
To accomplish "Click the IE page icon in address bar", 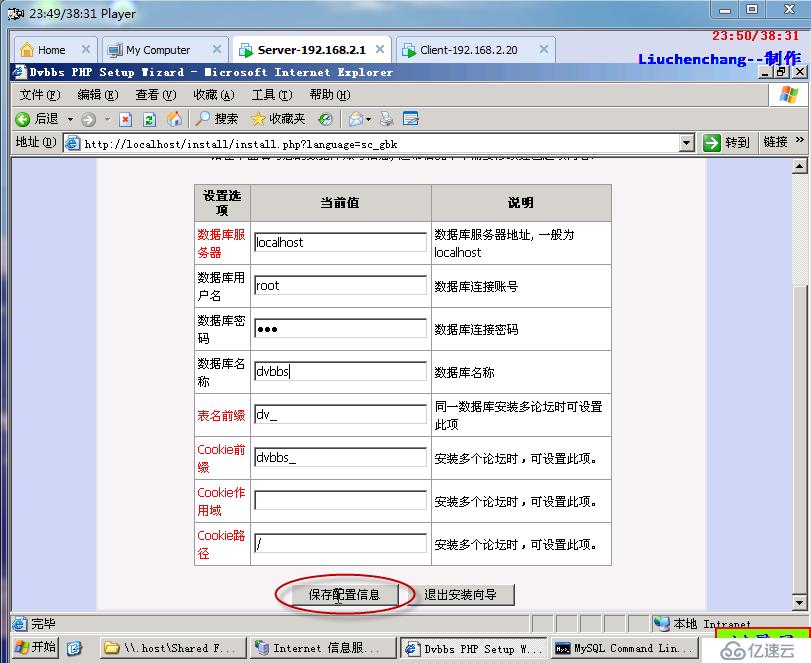I will click(73, 143).
